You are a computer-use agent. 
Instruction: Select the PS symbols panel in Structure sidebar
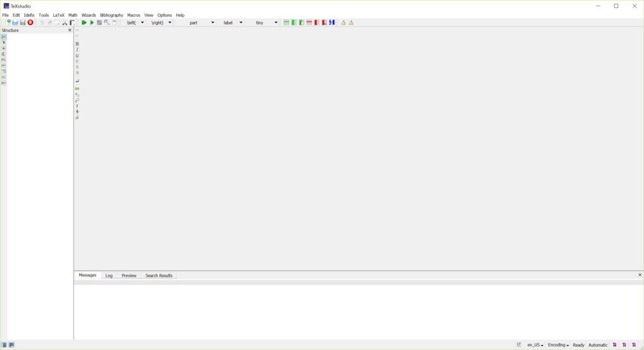(4, 60)
